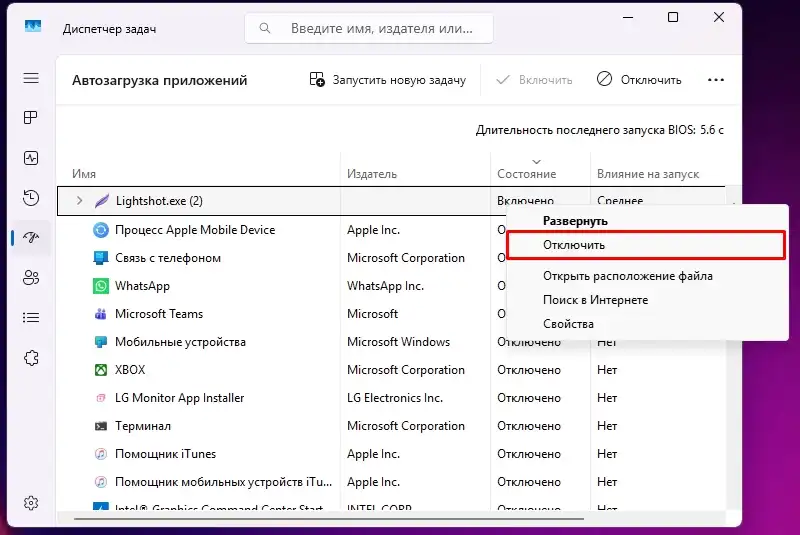Click the WhatsApp green icon
800x535 pixels.
(101, 286)
